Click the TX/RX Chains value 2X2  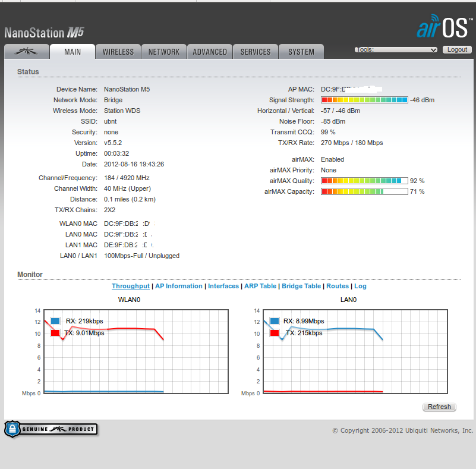(109, 210)
